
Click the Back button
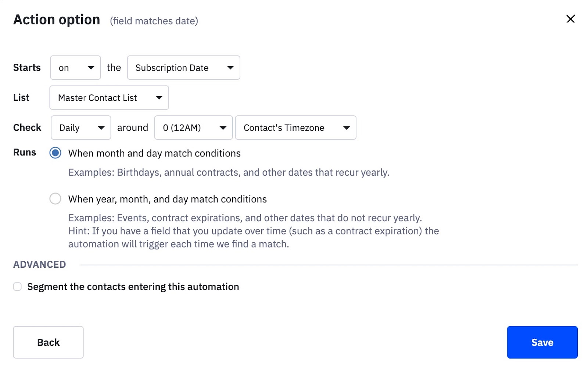pos(48,342)
